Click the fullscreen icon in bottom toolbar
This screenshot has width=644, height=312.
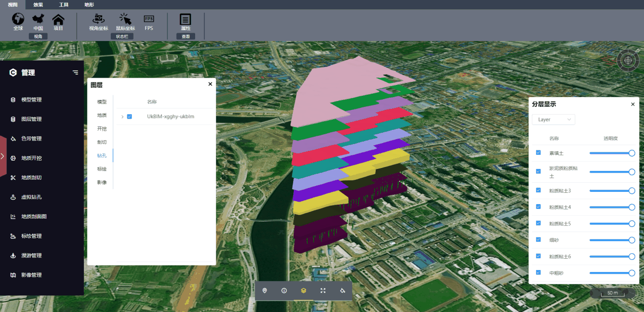[323, 291]
